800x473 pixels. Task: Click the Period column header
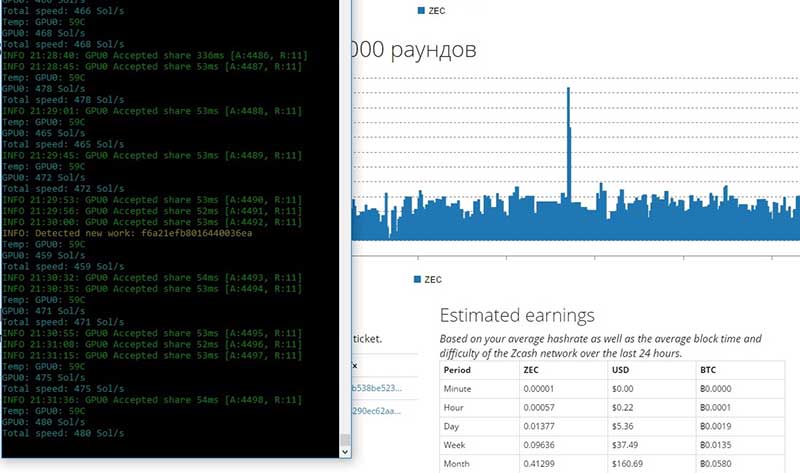tap(460, 369)
